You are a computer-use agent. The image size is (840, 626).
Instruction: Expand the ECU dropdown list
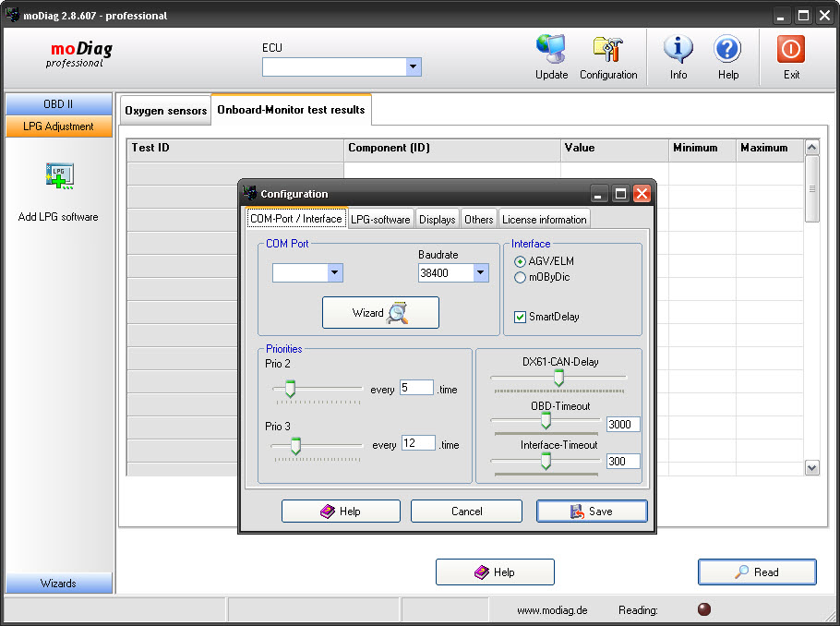click(x=414, y=66)
